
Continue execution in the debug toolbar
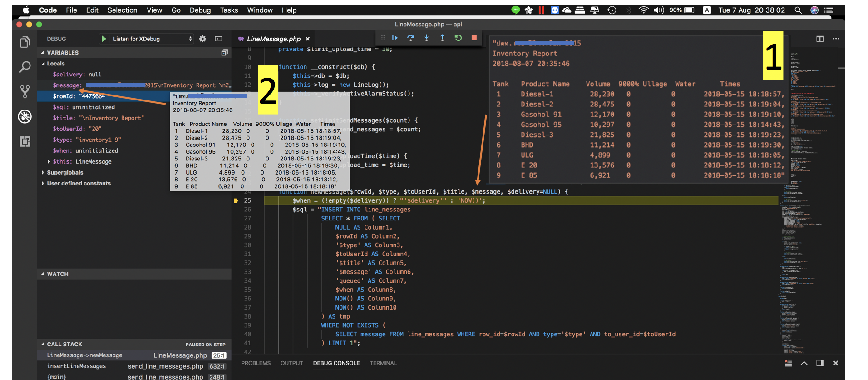click(395, 38)
